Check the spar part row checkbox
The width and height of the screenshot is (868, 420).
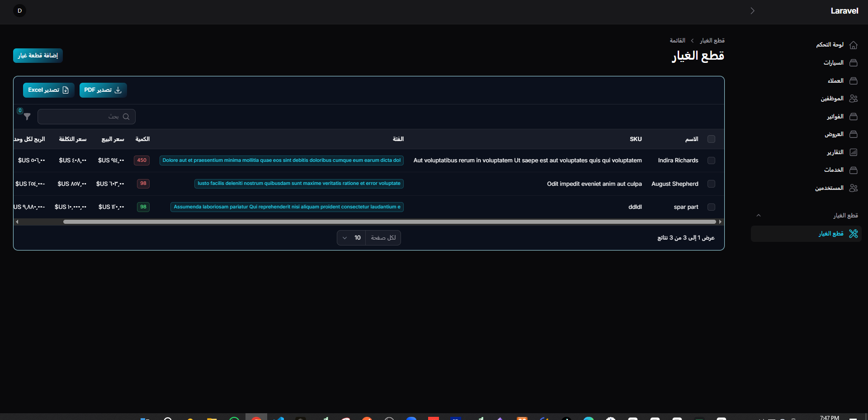tap(711, 207)
